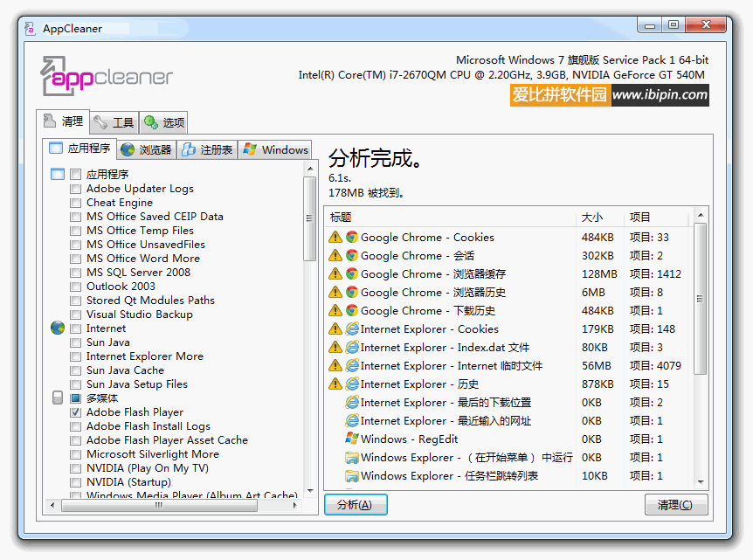The width and height of the screenshot is (753, 560).
Task: Click the category list scroll up arrow
Action: coord(310,169)
